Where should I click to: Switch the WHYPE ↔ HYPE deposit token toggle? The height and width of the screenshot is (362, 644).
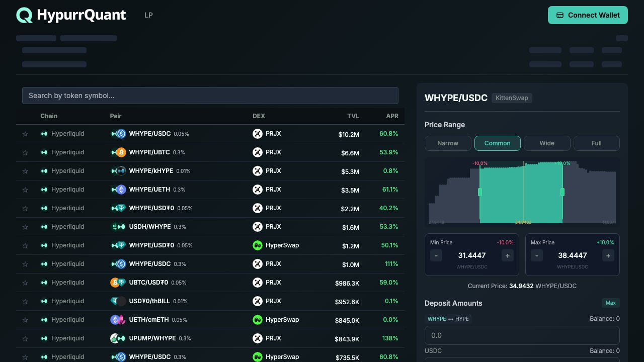(x=448, y=319)
